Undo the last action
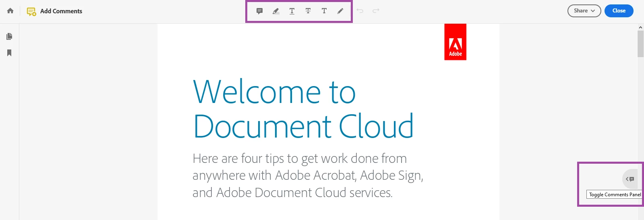This screenshot has height=220, width=644. click(360, 11)
